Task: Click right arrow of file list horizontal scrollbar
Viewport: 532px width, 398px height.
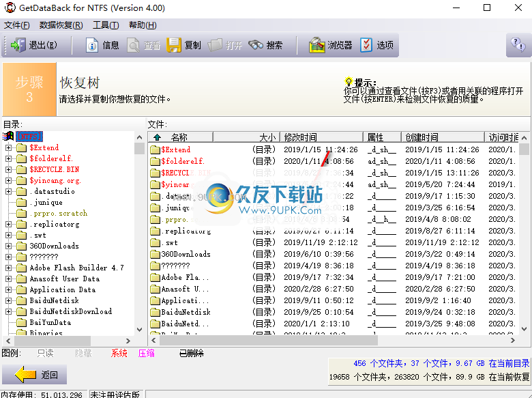Action: click(x=513, y=340)
